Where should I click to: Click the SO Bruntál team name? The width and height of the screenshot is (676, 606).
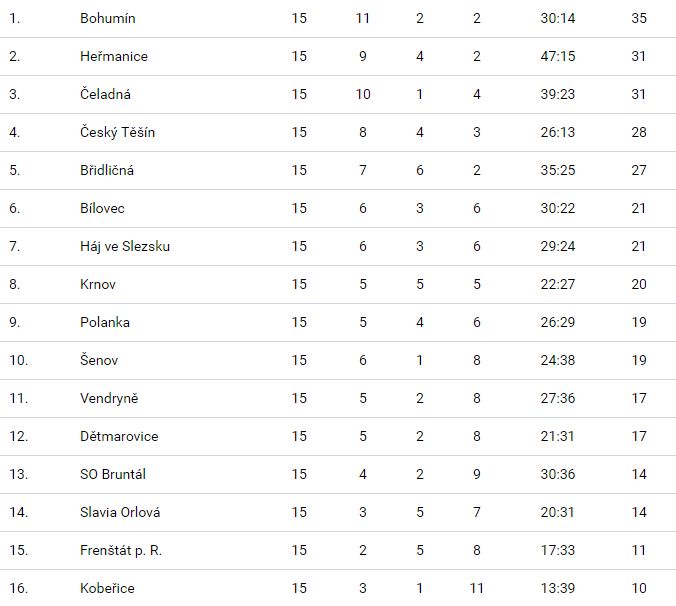(x=113, y=475)
